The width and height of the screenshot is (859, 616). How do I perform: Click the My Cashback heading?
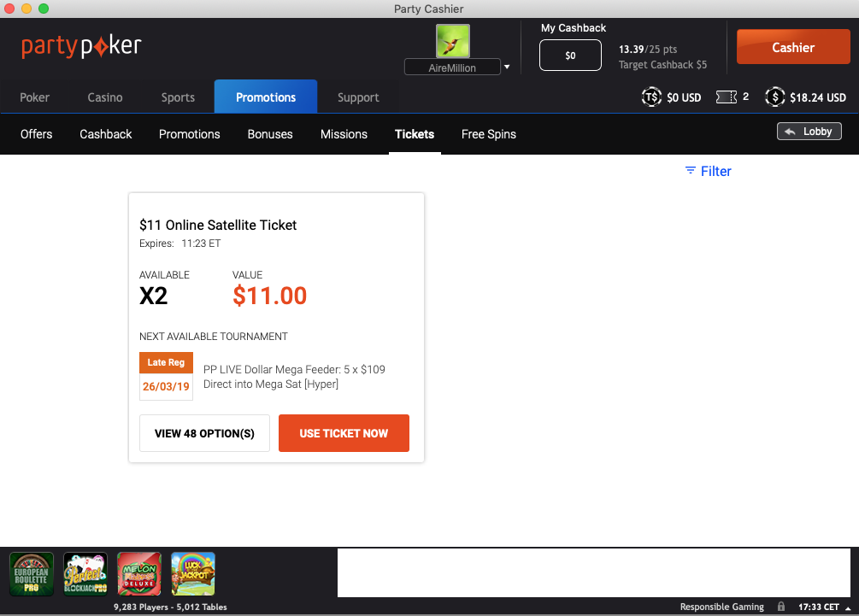click(574, 28)
